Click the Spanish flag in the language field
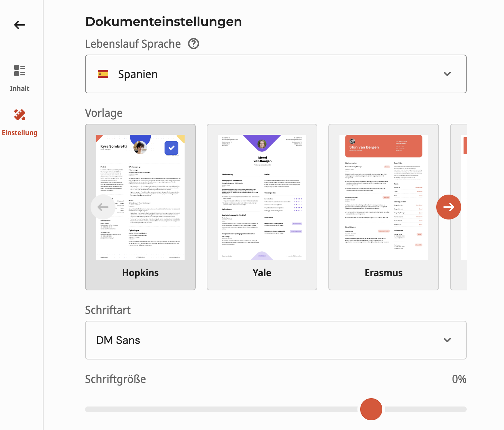The height and width of the screenshot is (430, 504). click(x=103, y=74)
